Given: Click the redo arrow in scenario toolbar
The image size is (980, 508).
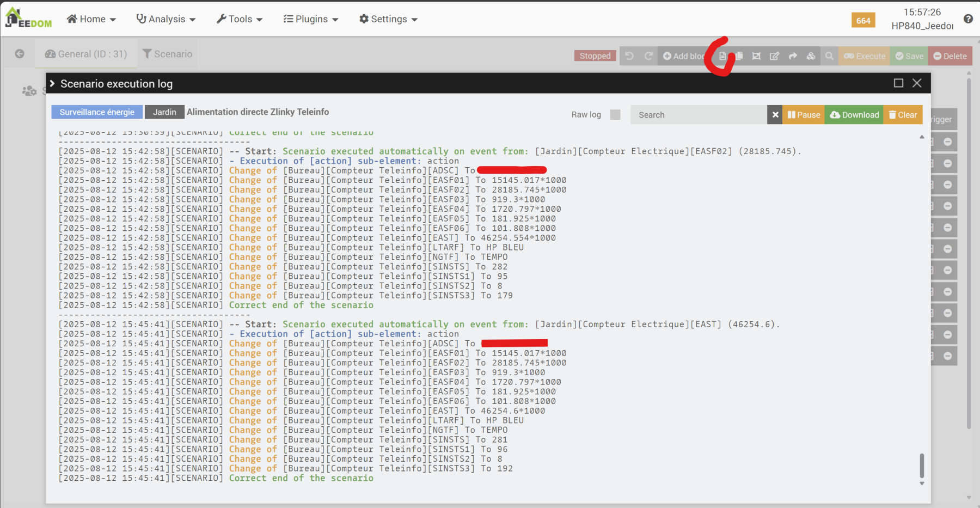Looking at the screenshot, I should [x=648, y=56].
